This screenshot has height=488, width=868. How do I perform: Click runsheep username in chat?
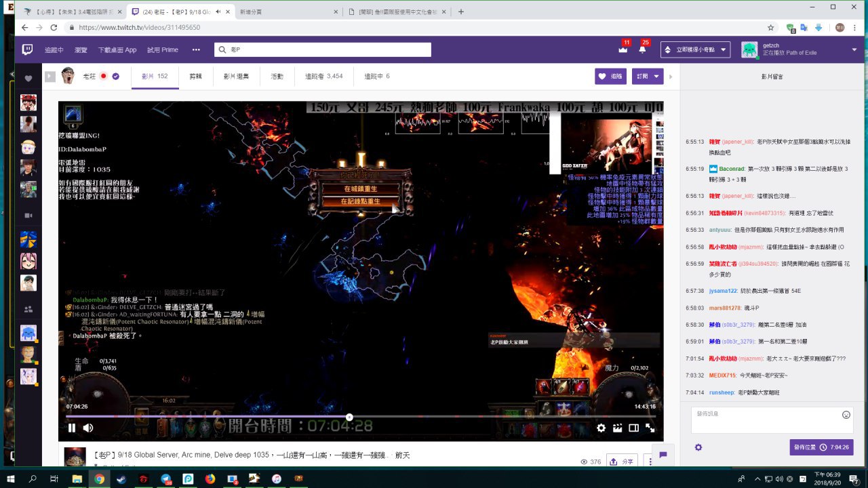(x=722, y=392)
